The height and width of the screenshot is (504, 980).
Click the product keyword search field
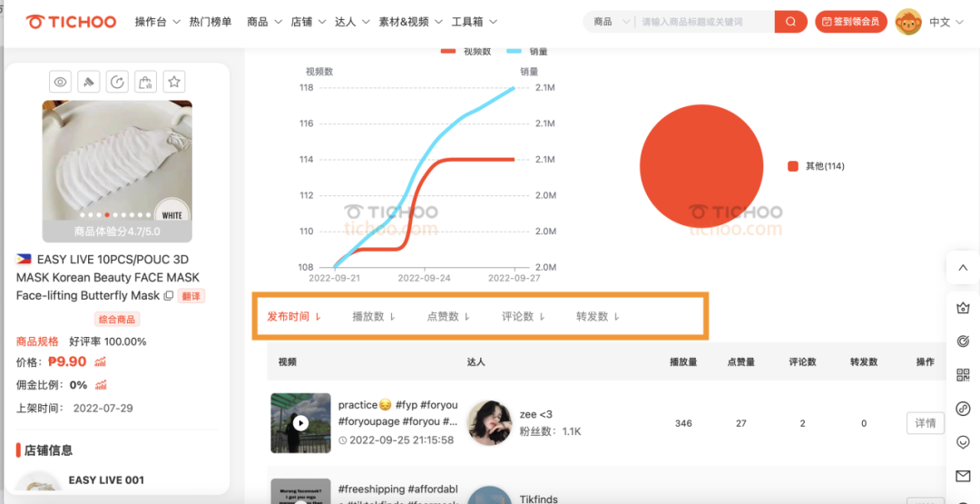point(705,22)
